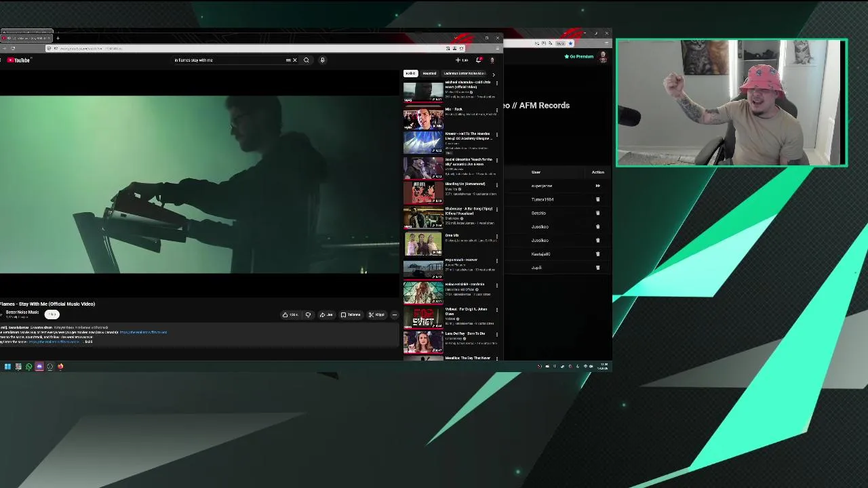Click Social Distortion 'Reach for the Sky' title
This screenshot has height=488, width=868.
(x=469, y=161)
